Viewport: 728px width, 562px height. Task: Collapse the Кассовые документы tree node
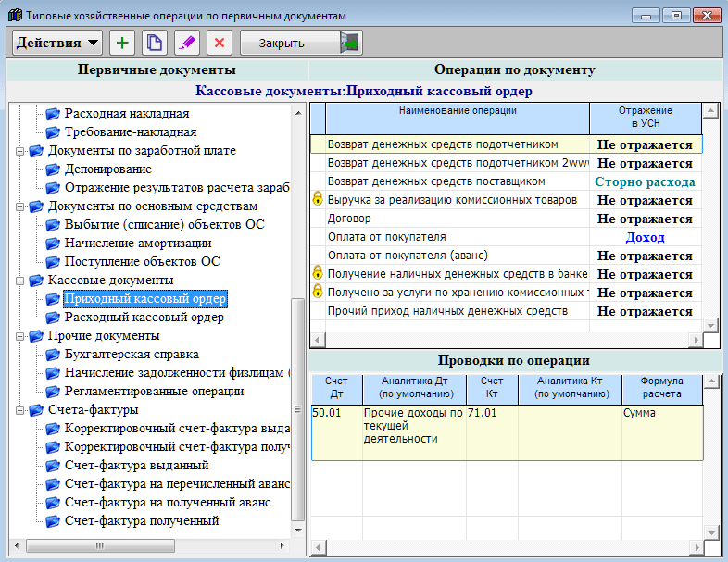pos(20,281)
